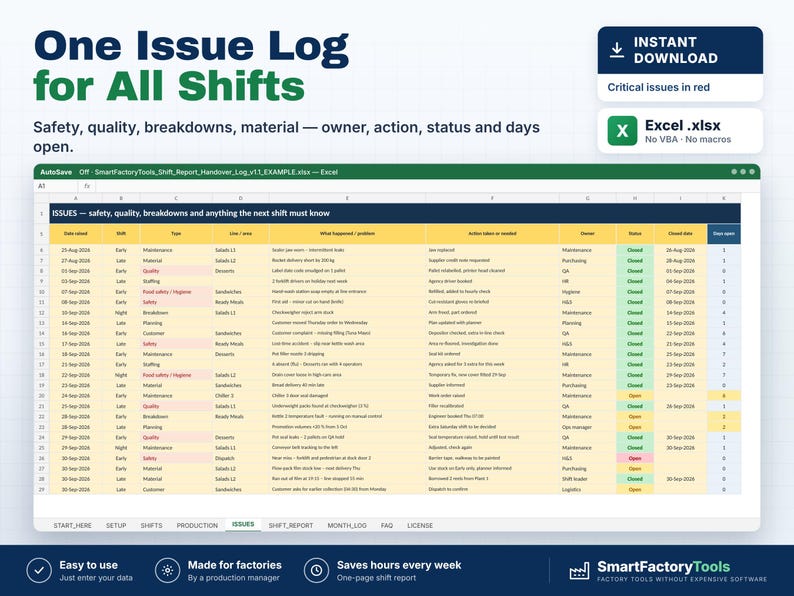
Task: Click into the formula bar field
Action: click(x=427, y=186)
